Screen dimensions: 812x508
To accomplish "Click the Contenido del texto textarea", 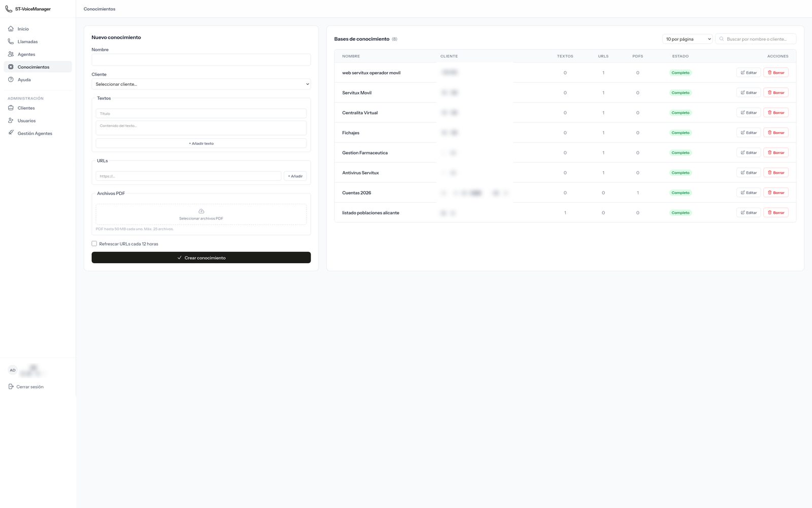I will coord(201,128).
